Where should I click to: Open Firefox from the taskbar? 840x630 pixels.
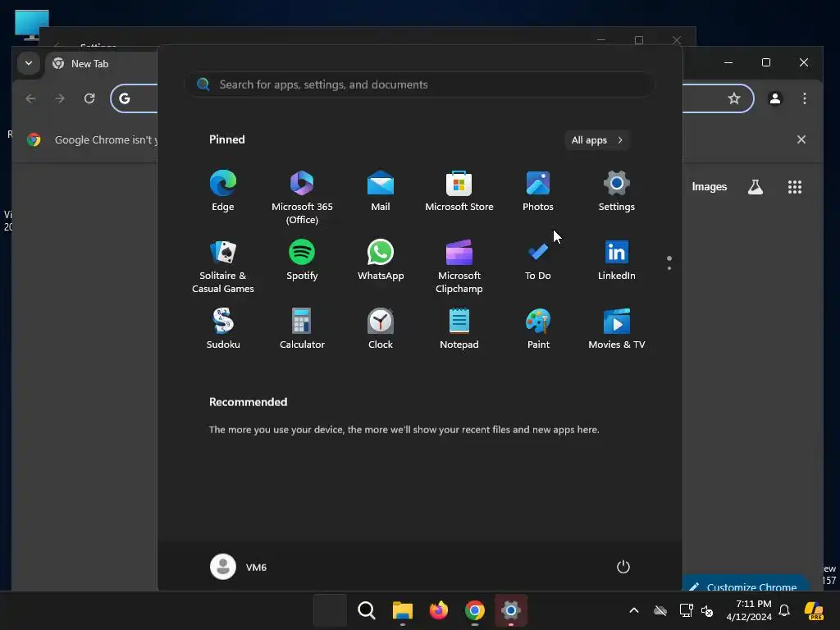coord(439,610)
